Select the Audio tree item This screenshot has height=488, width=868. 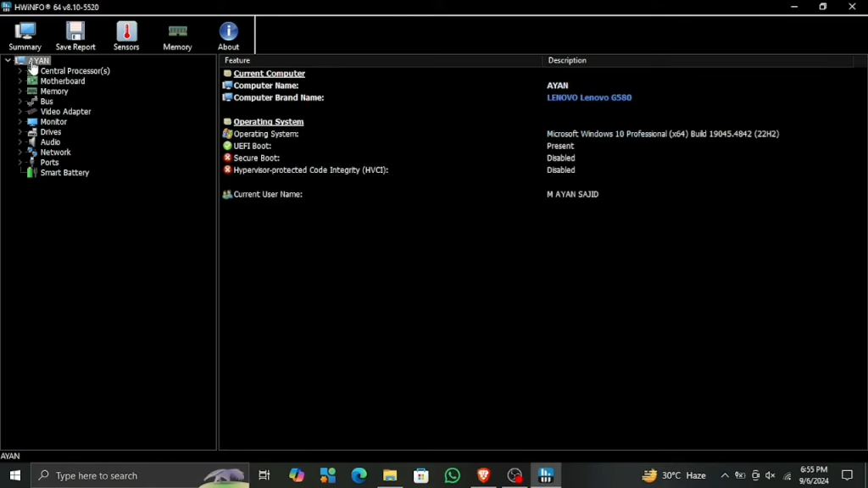coord(50,142)
